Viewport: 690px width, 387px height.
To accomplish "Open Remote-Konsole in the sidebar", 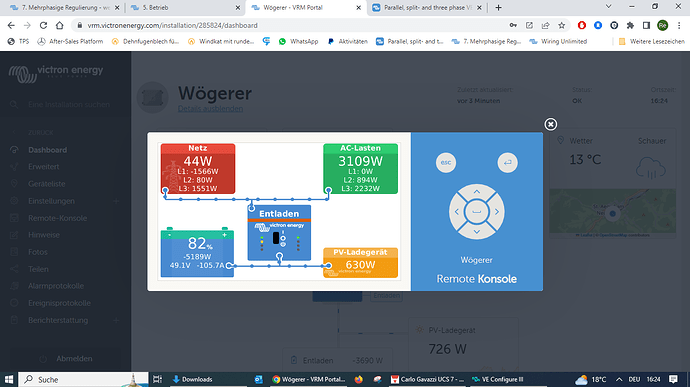I will pyautogui.click(x=58, y=218).
